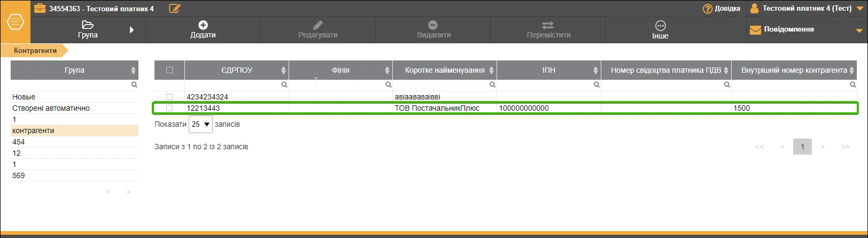The width and height of the screenshot is (868, 238).
Task: Go to previous page of groups list
Action: click(108, 191)
